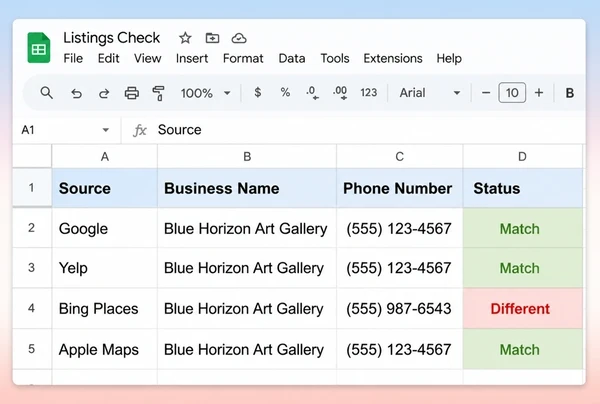Open the Arial font dropdown

tap(429, 93)
